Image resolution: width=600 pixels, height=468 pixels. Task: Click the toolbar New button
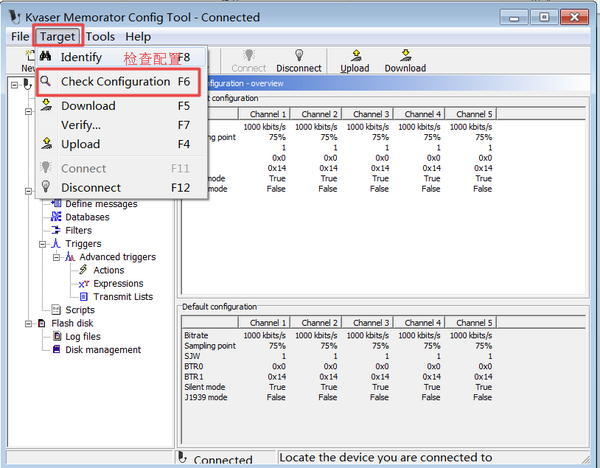pyautogui.click(x=28, y=60)
